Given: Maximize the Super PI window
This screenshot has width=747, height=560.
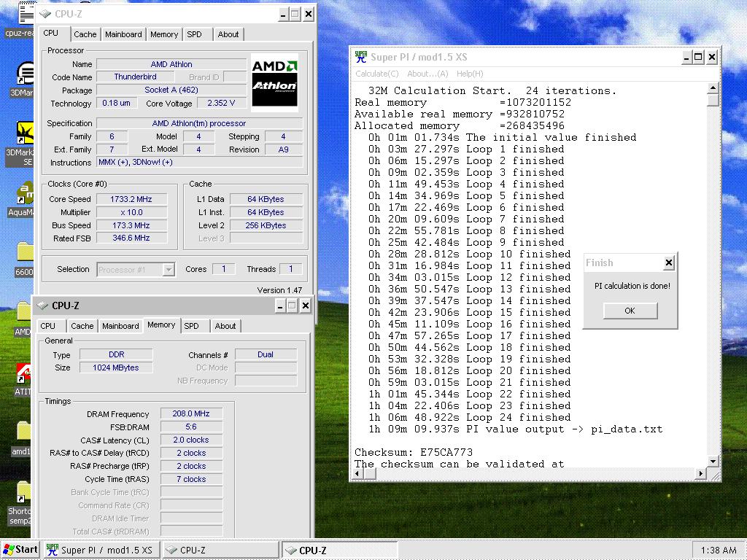Looking at the screenshot, I should (698, 57).
